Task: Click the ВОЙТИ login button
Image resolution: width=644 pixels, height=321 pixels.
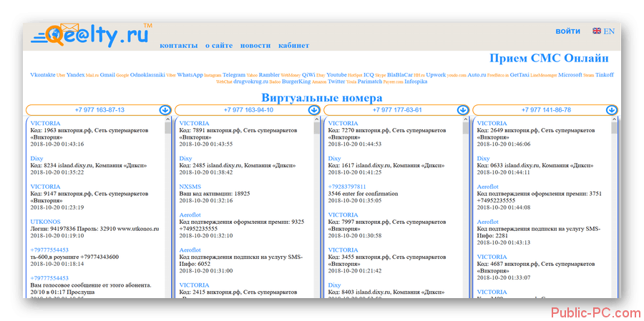Action: [567, 31]
